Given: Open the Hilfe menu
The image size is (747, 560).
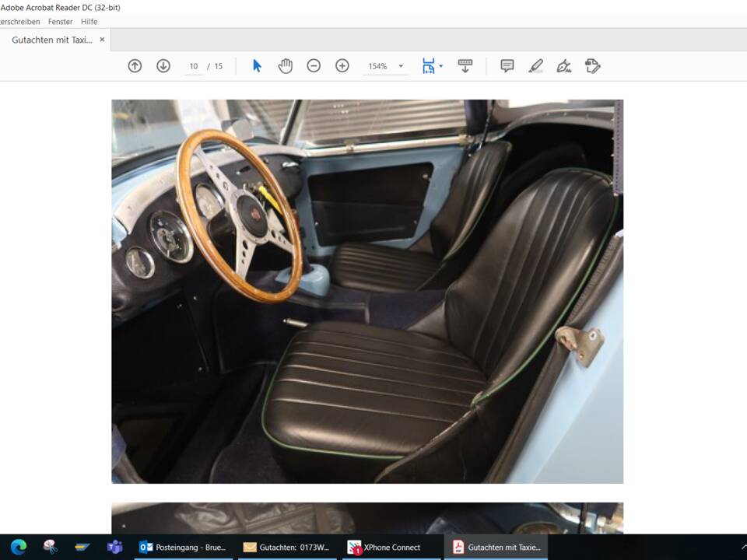Looking at the screenshot, I should pos(89,21).
